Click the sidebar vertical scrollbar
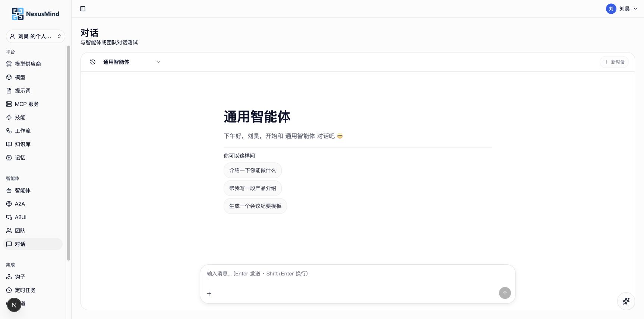The width and height of the screenshot is (644, 319). pos(69,153)
